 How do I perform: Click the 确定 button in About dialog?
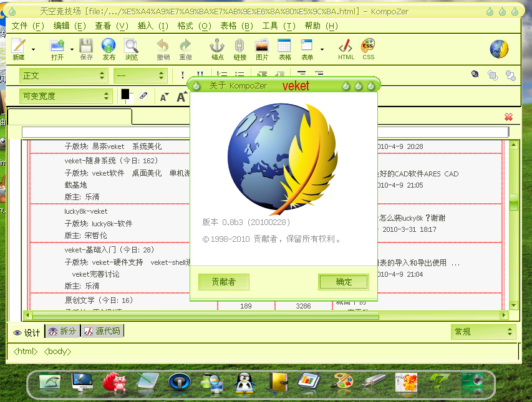pos(344,282)
